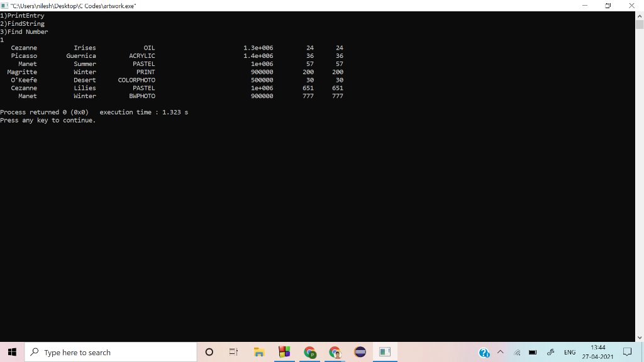The width and height of the screenshot is (644, 362).
Task: Open the Chrome window with the green P profile
Action: coord(309,352)
